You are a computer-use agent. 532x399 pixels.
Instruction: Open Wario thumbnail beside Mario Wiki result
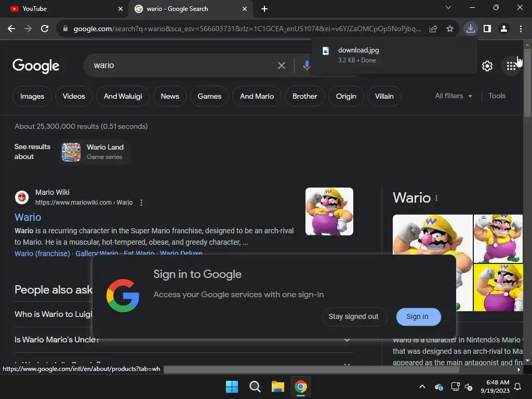[329, 211]
